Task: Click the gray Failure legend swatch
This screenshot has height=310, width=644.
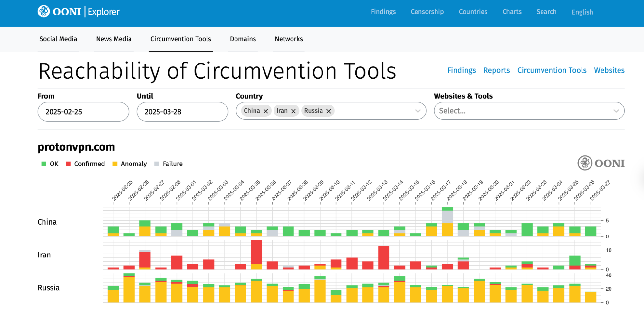Action: tap(156, 164)
